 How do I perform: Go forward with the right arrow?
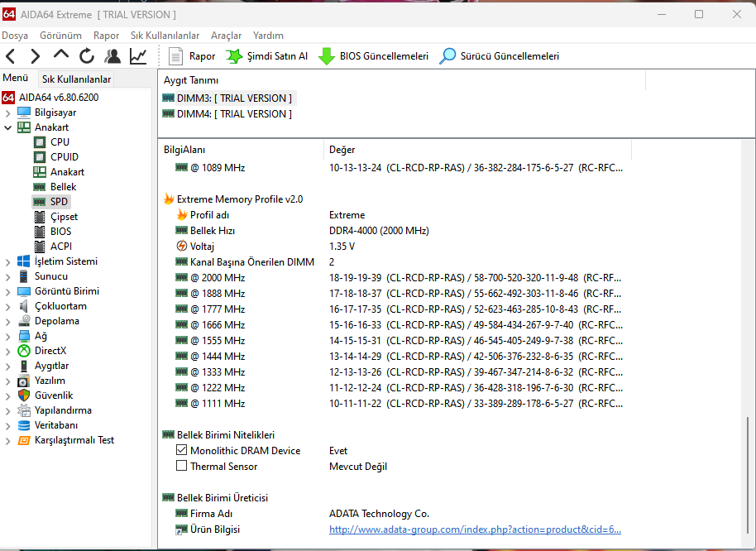click(36, 56)
